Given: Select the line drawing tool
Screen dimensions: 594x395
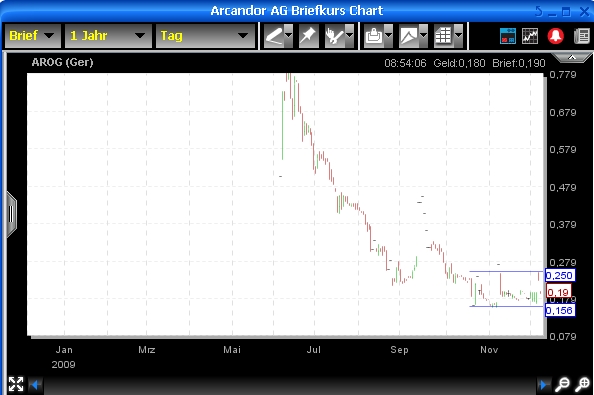Looking at the screenshot, I should (274, 36).
